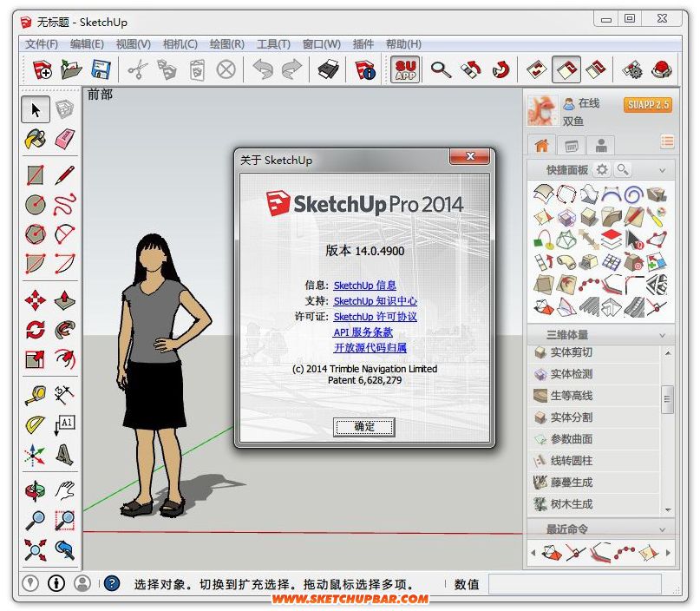Image resolution: width=700 pixels, height=611 pixels.
Task: Select the red pencil Line tool
Action: pyautogui.click(x=65, y=175)
